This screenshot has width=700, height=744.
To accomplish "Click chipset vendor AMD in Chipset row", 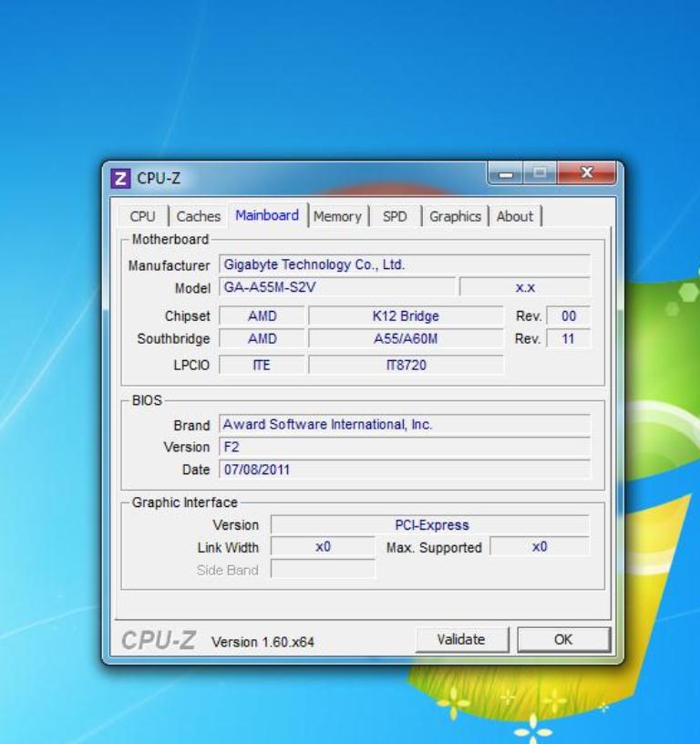I will point(262,316).
